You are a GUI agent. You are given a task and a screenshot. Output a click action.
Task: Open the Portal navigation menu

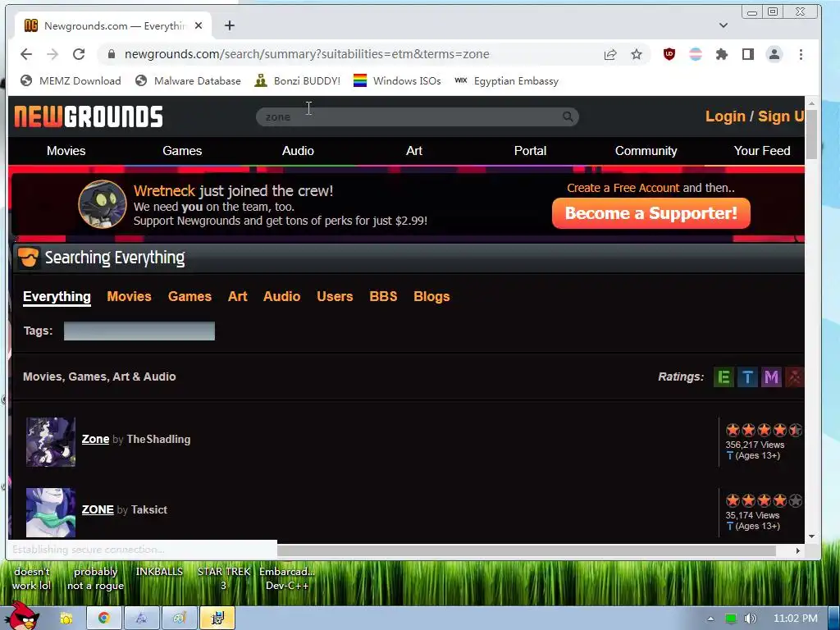click(531, 151)
